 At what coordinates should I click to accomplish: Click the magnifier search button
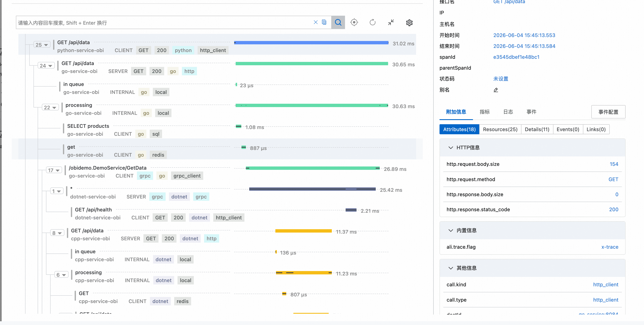click(x=338, y=23)
